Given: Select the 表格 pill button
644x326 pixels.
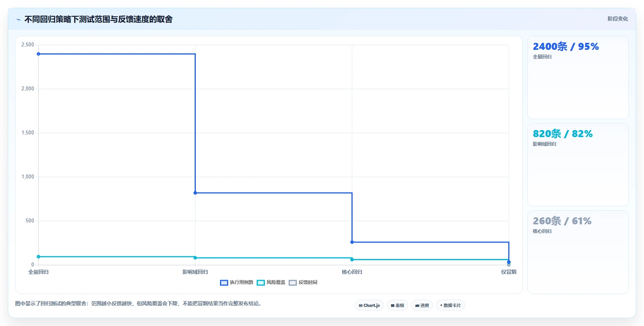Looking at the screenshot, I should 397,305.
